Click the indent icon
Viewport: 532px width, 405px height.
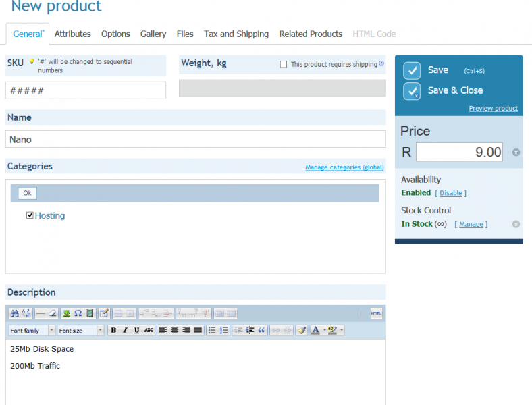tap(250, 330)
